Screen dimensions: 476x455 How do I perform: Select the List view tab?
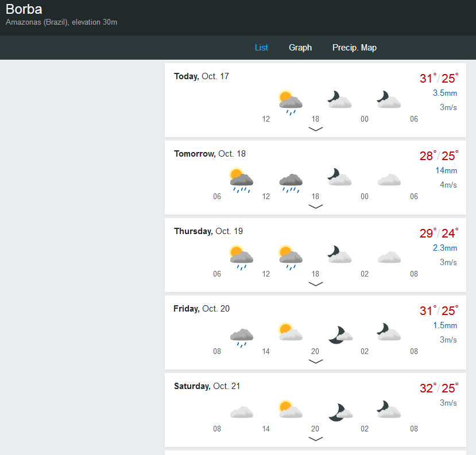pyautogui.click(x=261, y=48)
